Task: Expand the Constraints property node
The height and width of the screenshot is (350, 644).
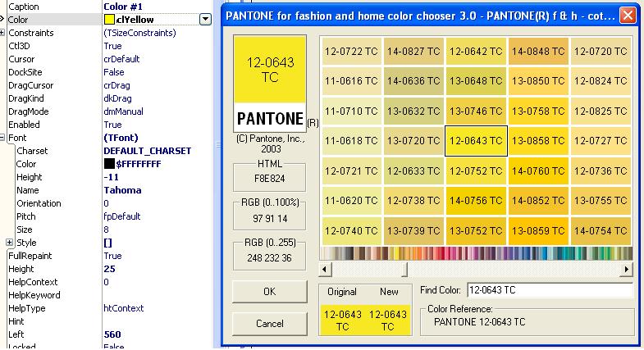Action: point(2,33)
